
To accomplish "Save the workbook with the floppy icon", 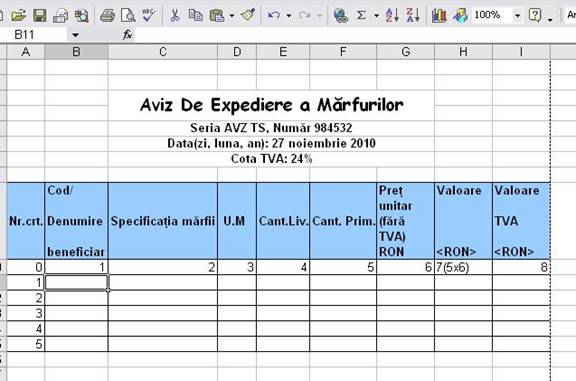I will click(40, 15).
